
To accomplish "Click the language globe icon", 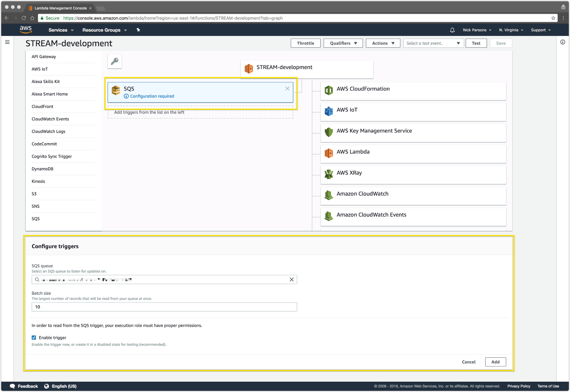I will (47, 386).
